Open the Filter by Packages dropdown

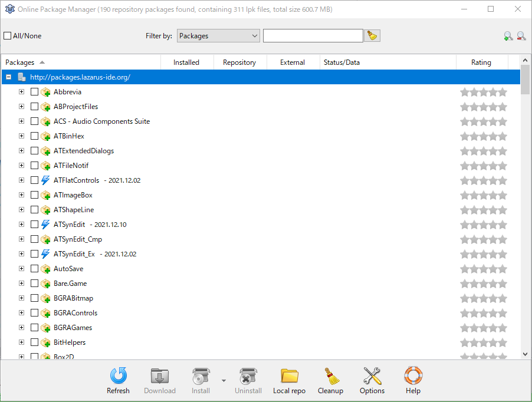click(218, 35)
